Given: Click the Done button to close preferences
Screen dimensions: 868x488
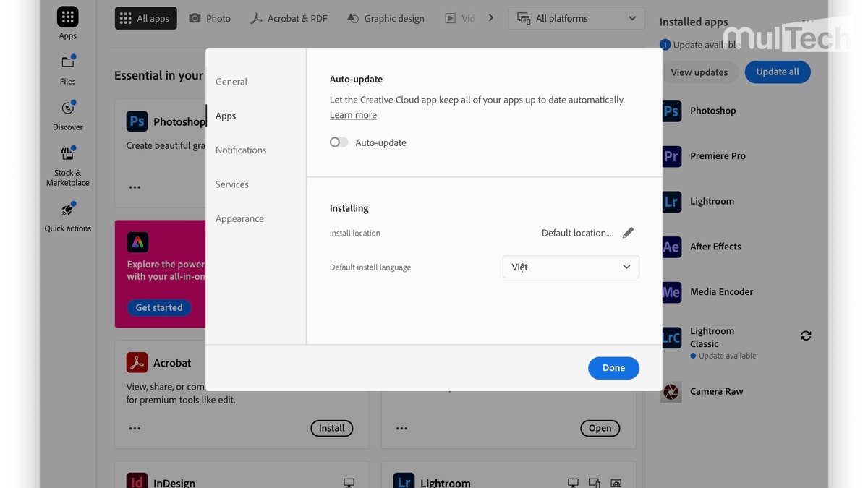Looking at the screenshot, I should point(613,368).
